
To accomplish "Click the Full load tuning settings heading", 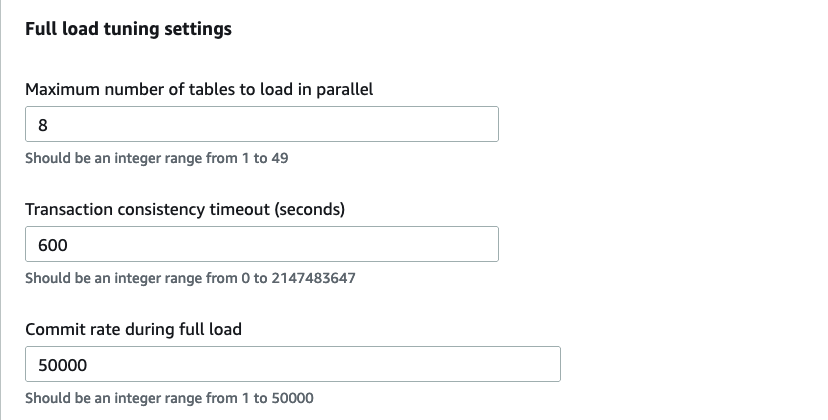I will [x=128, y=29].
